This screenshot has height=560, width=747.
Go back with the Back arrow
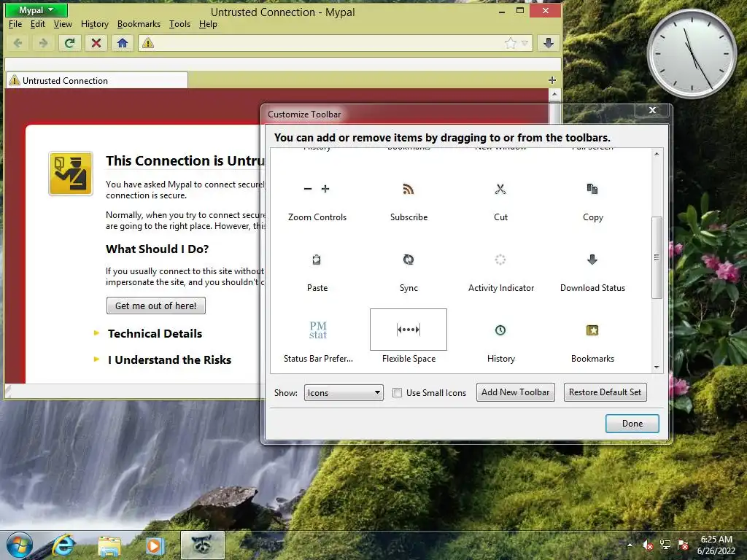click(x=18, y=43)
